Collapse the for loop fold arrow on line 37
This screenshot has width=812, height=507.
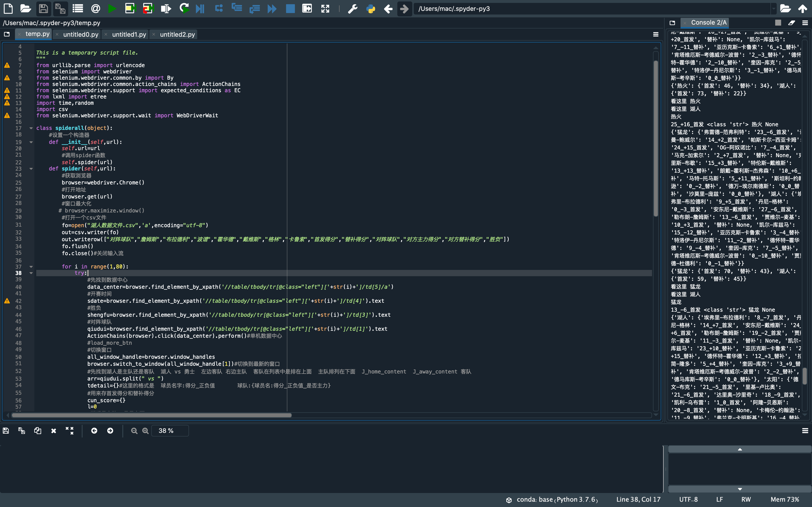pos(31,267)
